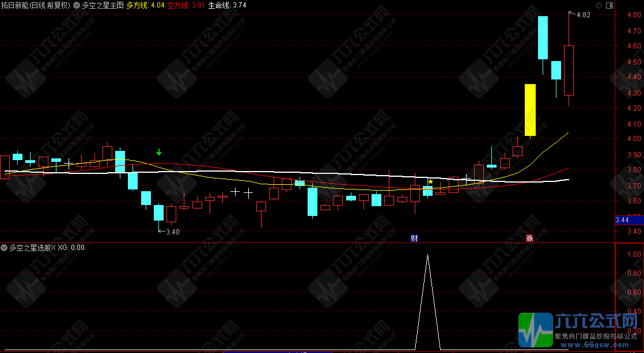644x353 pixels.
Task: Open the 多空之星选股X sub-chart dropdown
Action: click(5, 248)
